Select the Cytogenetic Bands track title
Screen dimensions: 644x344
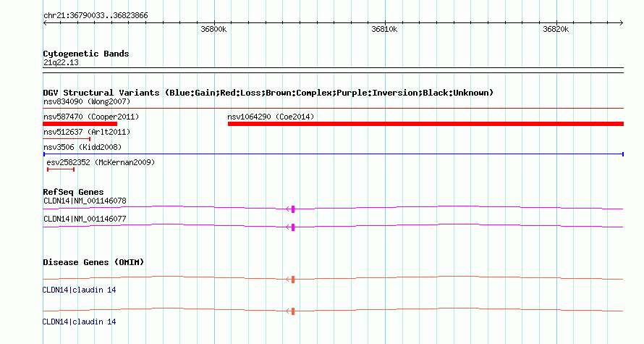(x=86, y=54)
